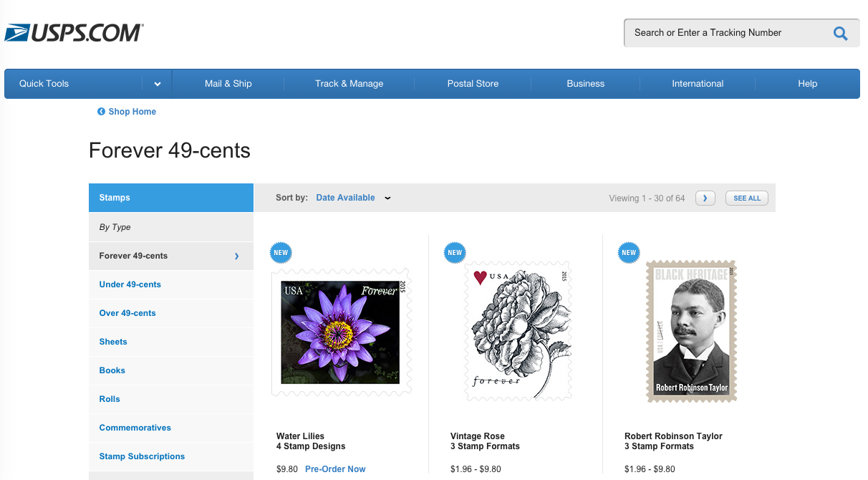Open Stamp Subscriptions link
Viewport: 868px width, 480px height.
pos(171,456)
